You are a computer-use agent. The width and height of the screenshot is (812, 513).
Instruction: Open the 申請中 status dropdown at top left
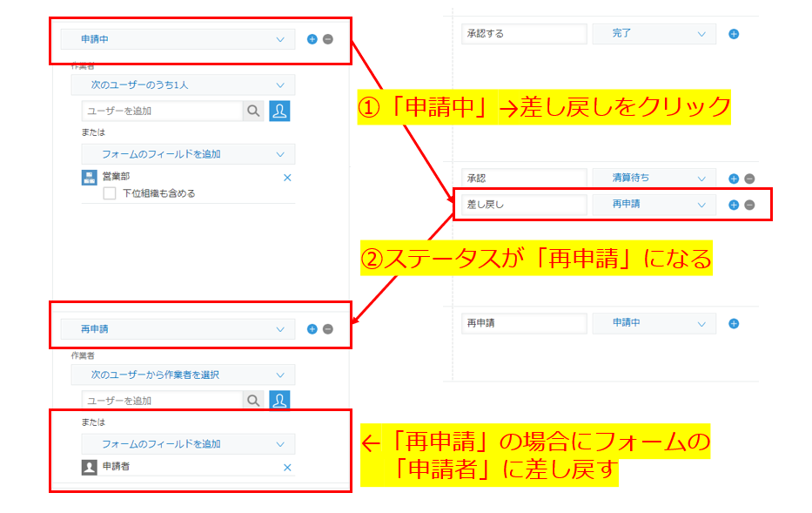178,39
